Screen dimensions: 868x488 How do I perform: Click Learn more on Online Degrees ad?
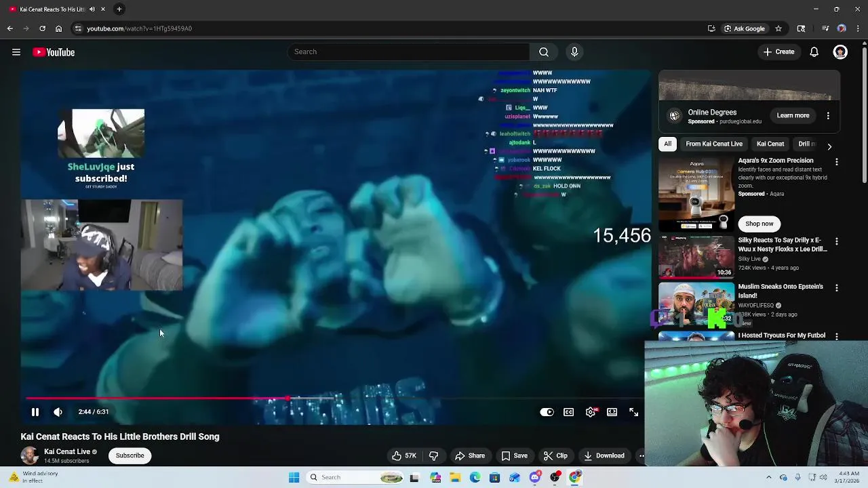point(793,115)
